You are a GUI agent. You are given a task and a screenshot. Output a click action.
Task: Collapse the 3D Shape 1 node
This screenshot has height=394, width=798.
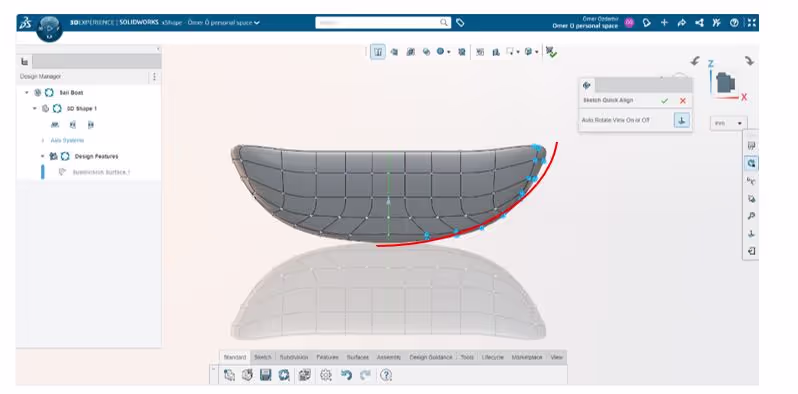[x=35, y=108]
